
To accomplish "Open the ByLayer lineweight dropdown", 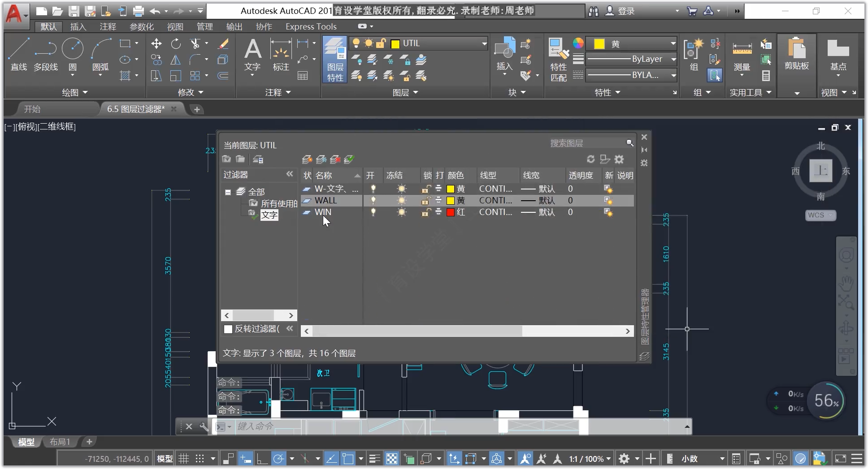I will 673,59.
